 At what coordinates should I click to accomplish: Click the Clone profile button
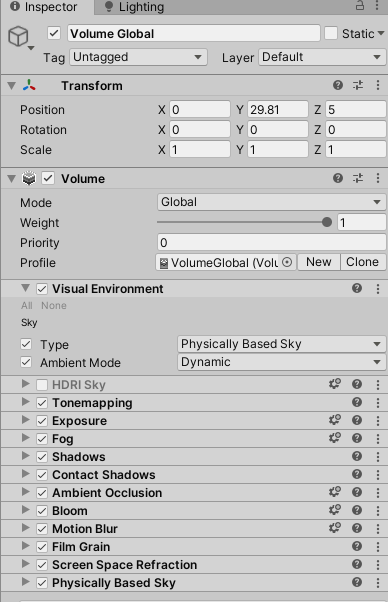(x=363, y=262)
